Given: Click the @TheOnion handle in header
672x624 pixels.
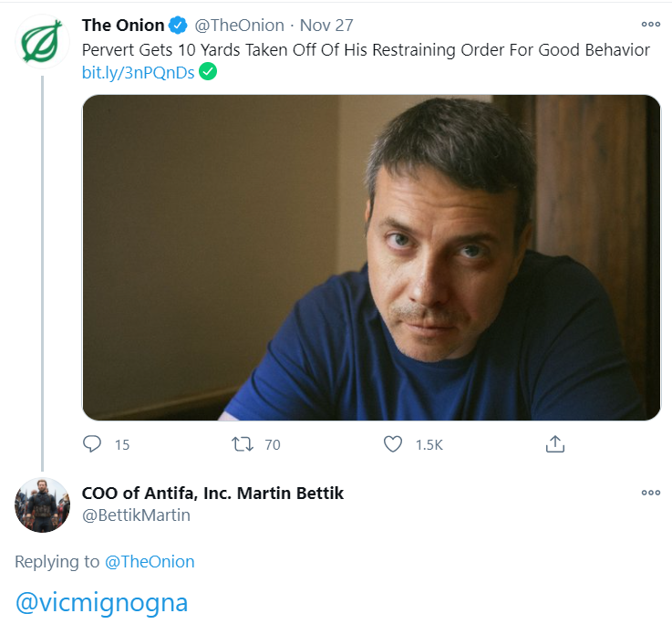Looking at the screenshot, I should click(x=239, y=26).
